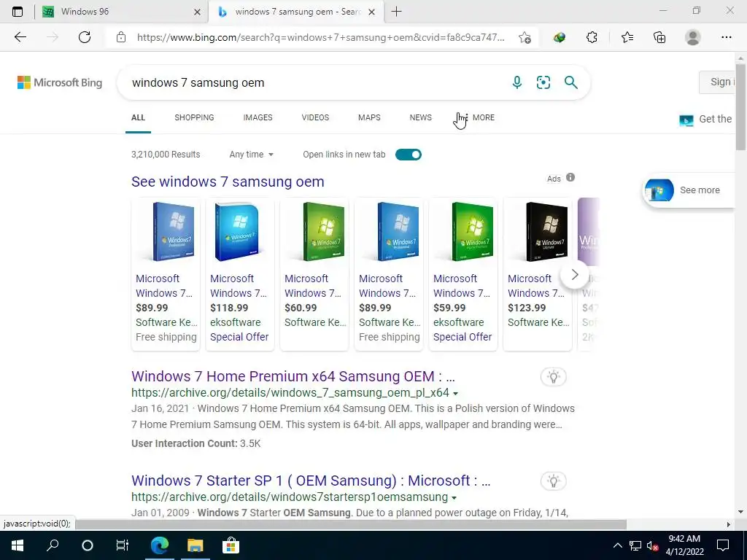Start voice search with microphone icon
747x560 pixels.
[517, 82]
